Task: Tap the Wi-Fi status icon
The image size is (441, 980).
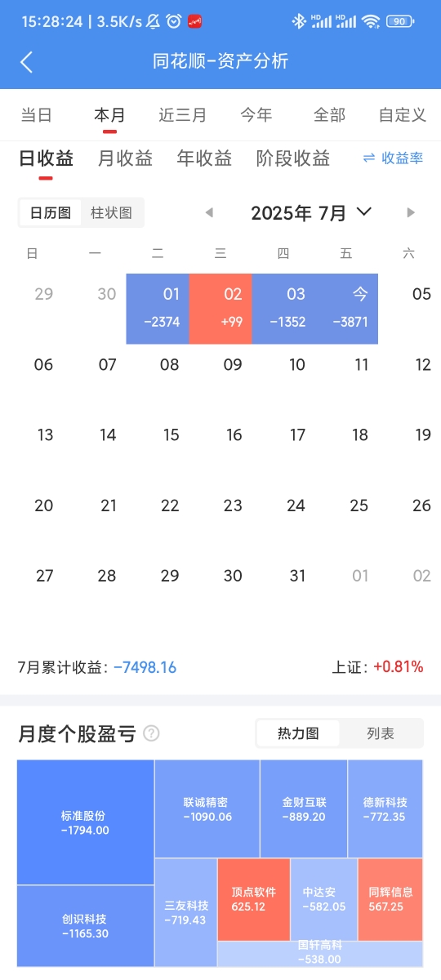Action: coord(372,21)
